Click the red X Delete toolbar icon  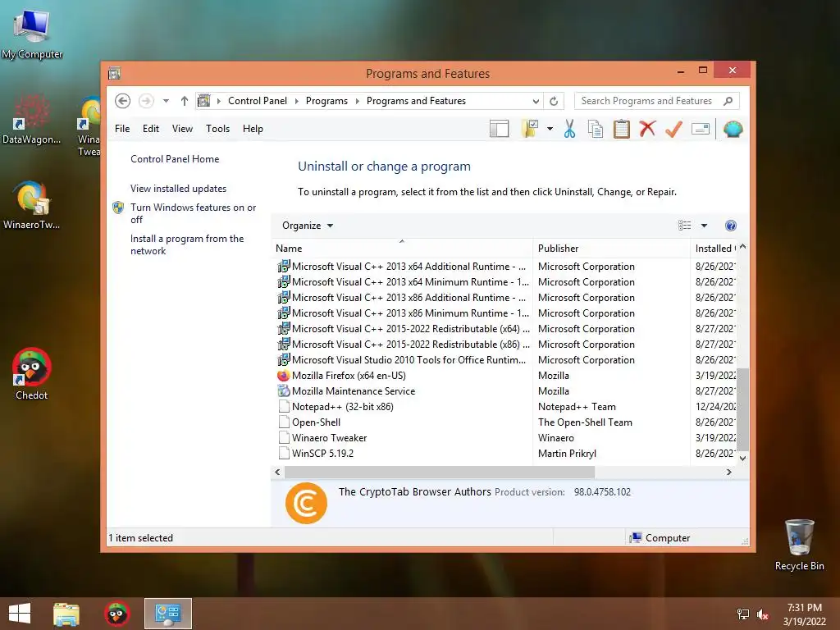[647, 129]
